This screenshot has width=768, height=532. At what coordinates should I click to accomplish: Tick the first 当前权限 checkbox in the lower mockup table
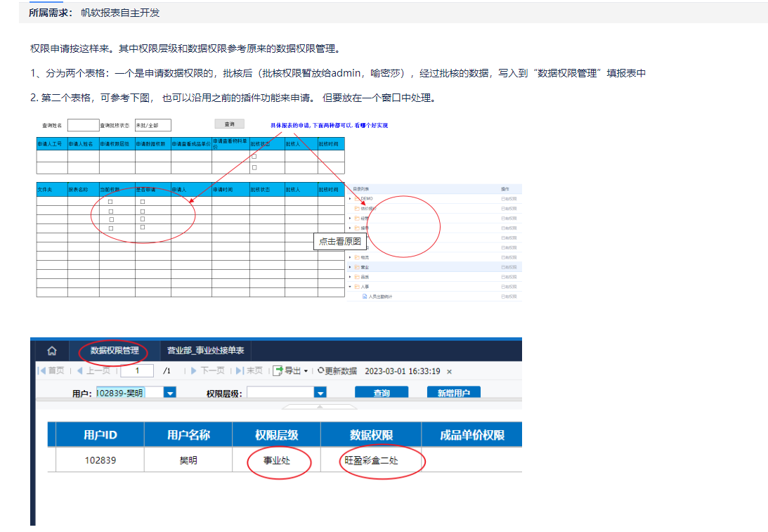click(110, 202)
